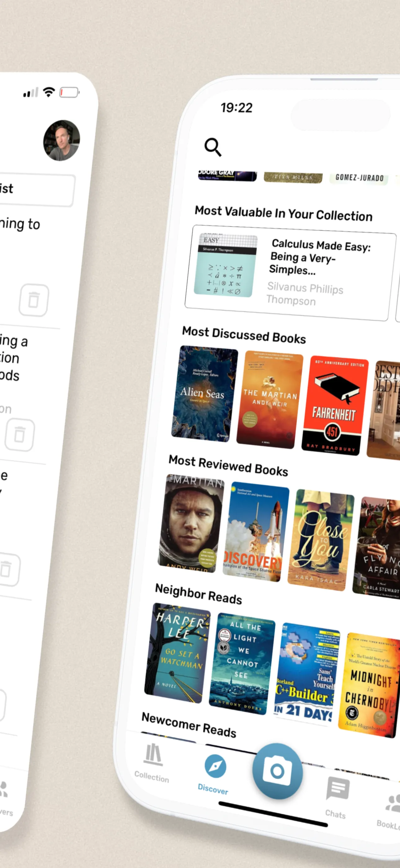Click the third trash icon on left phone
Viewport: 400px width, 868px height.
(x=7, y=569)
